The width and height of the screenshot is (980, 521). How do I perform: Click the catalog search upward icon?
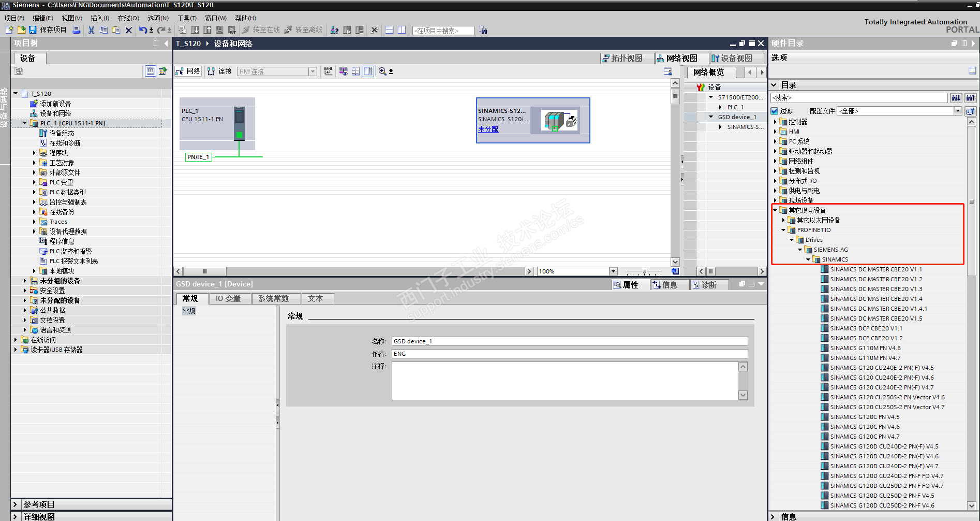(971, 98)
